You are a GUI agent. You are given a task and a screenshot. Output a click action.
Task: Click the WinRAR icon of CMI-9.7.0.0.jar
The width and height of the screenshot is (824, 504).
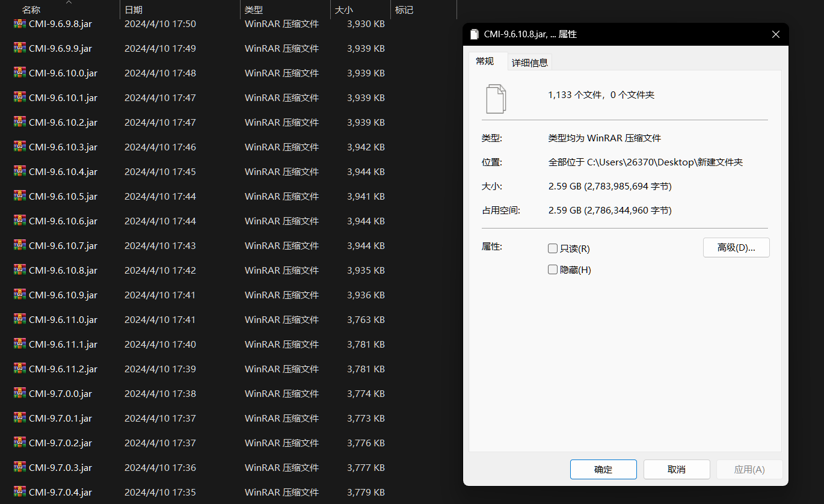click(x=20, y=393)
